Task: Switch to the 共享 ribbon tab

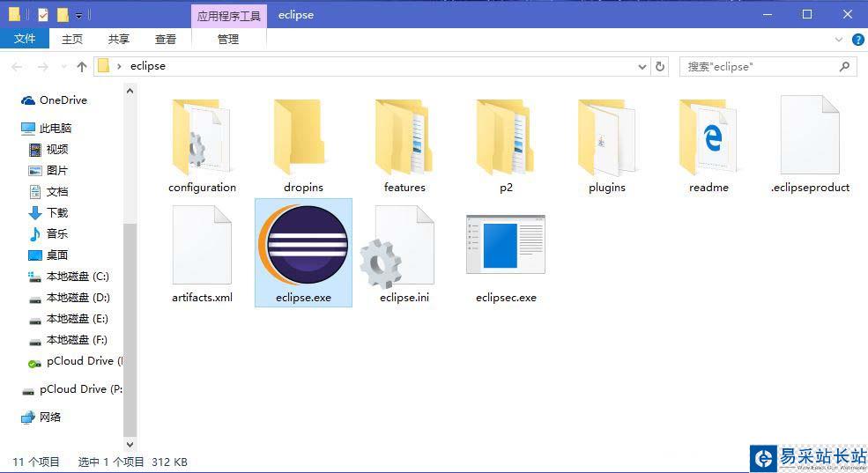Action: (x=118, y=40)
